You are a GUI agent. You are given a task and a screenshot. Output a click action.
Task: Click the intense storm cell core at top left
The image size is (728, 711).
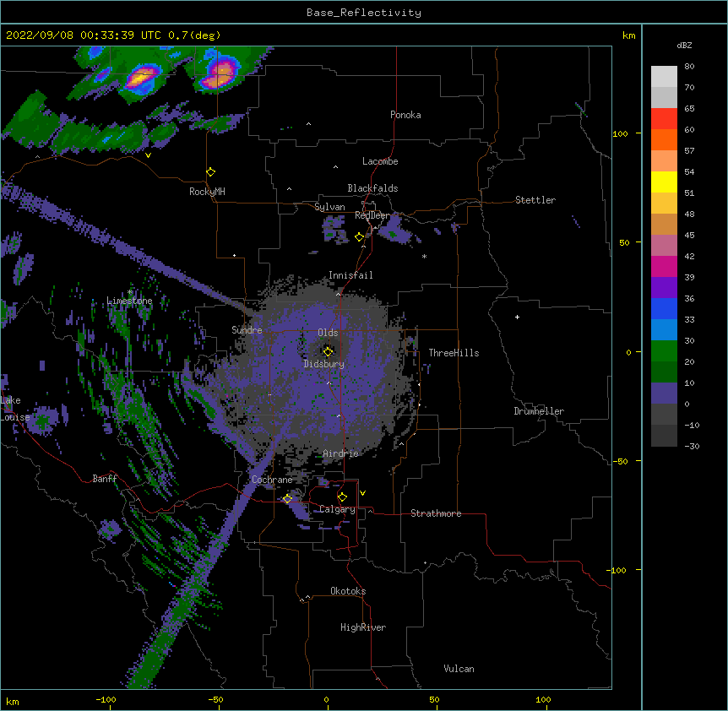[141, 78]
